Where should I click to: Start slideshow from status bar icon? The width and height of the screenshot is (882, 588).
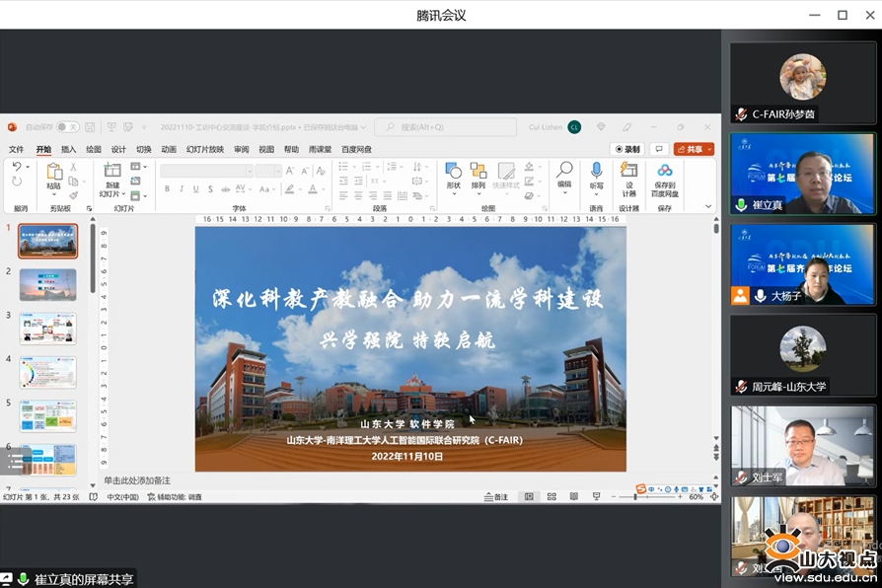point(595,497)
